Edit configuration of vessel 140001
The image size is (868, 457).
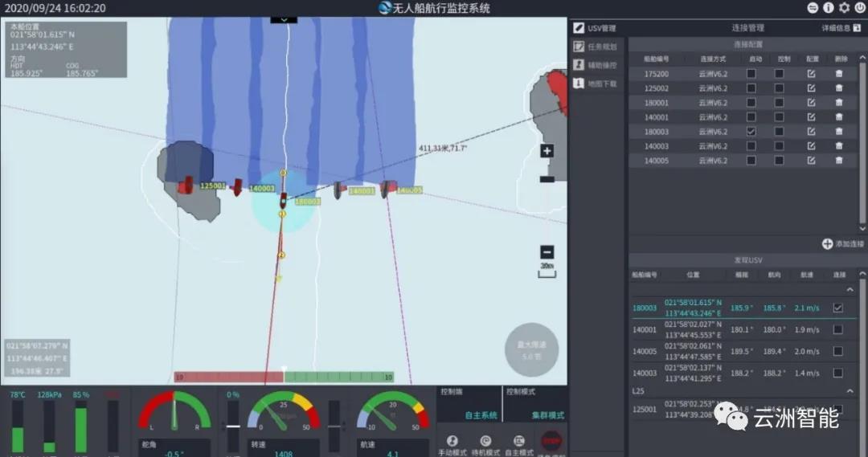[811, 116]
